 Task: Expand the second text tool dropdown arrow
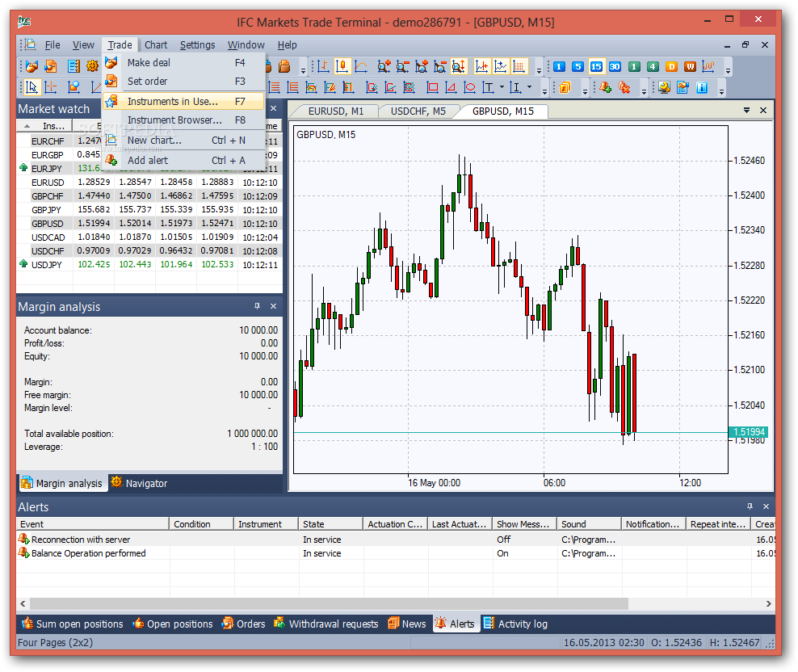coord(529,87)
